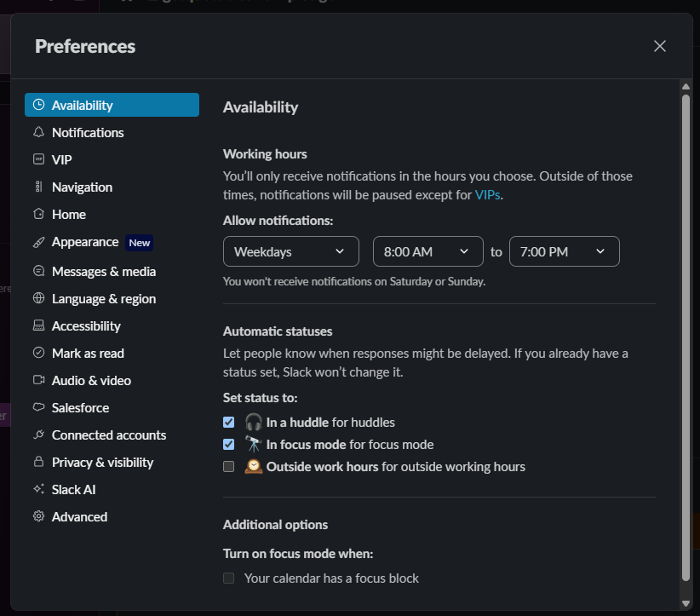
Task: Select the Accessibility preferences section
Action: click(x=112, y=326)
